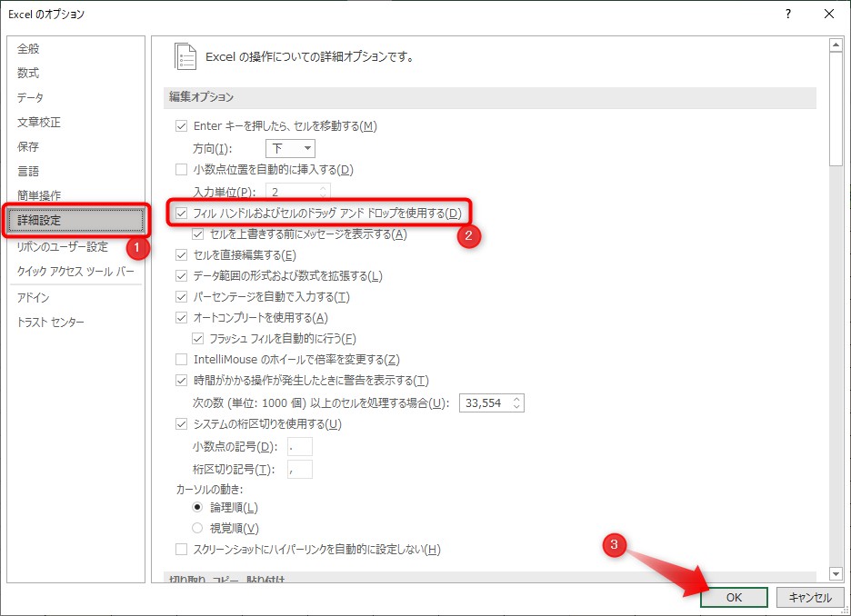Enable 小数点位置を自動的に挿入する checkbox
The width and height of the screenshot is (851, 616).
coord(181,170)
